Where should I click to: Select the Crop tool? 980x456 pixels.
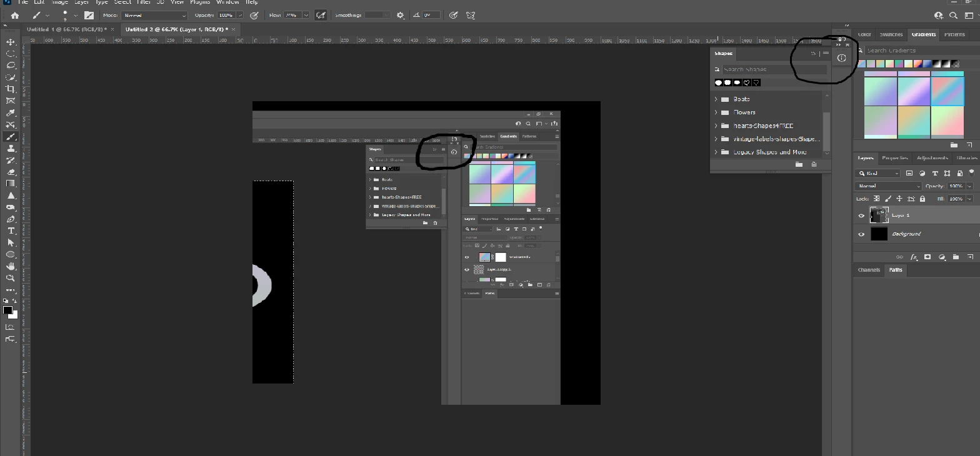pyautogui.click(x=11, y=89)
